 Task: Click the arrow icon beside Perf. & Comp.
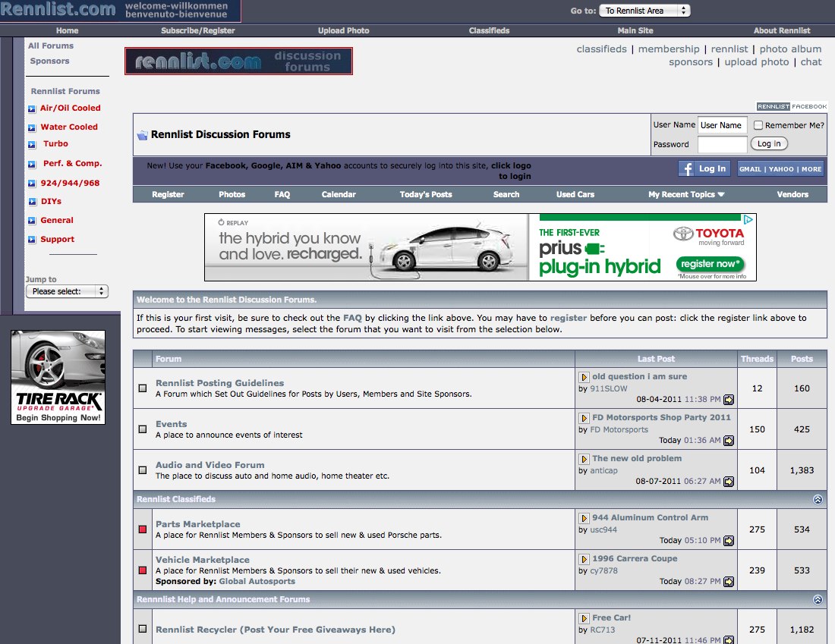coord(31,165)
